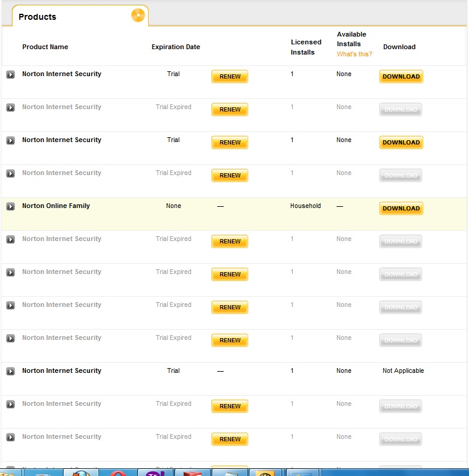This screenshot has width=469, height=476.
Task: Click the Available Installs column header
Action: pos(351,39)
